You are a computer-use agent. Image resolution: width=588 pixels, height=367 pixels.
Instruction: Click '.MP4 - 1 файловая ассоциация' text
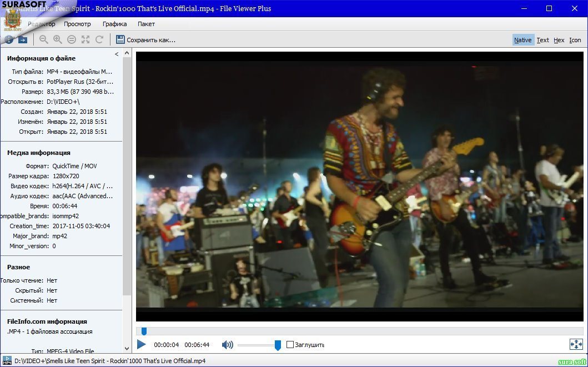(x=49, y=331)
